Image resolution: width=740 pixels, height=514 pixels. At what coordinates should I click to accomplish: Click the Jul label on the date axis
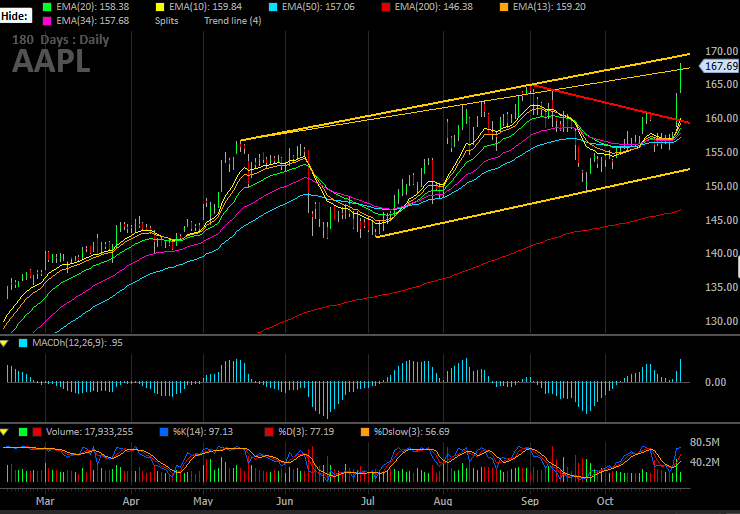point(368,501)
